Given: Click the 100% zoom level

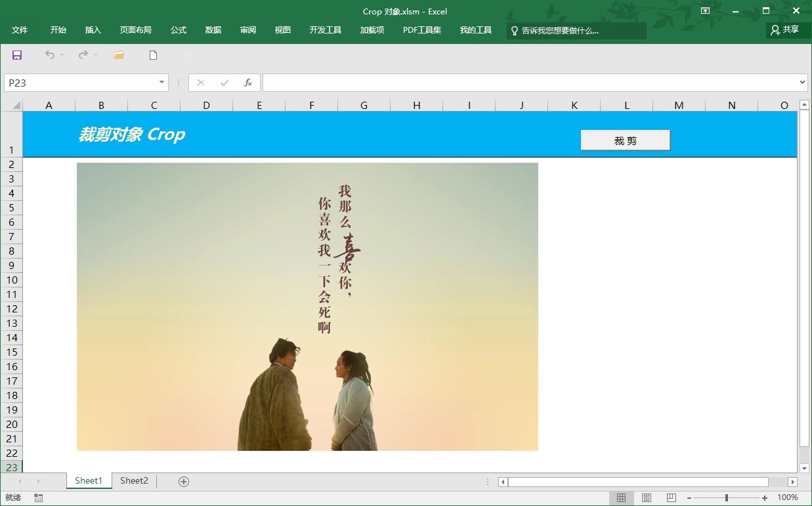Looking at the screenshot, I should (x=788, y=498).
